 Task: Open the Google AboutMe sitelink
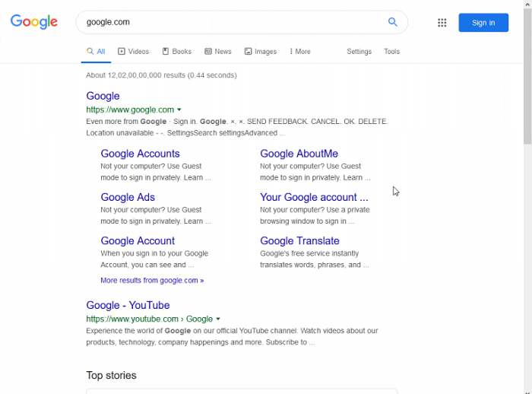tap(299, 154)
